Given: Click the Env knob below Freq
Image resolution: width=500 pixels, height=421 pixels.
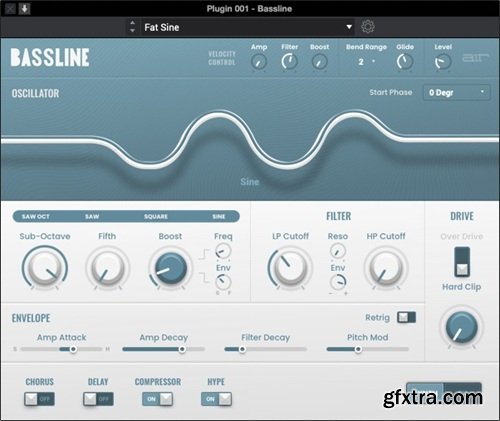Looking at the screenshot, I should click(223, 282).
